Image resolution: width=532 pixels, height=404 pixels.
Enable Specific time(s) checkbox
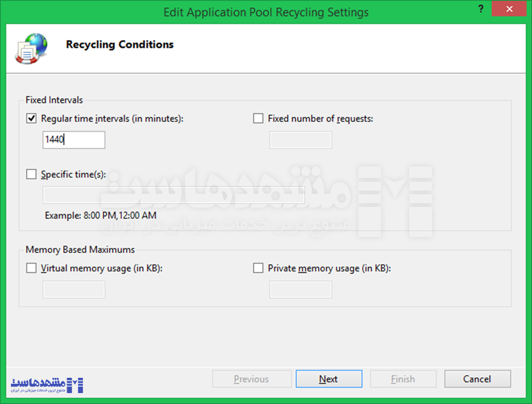[x=31, y=174]
